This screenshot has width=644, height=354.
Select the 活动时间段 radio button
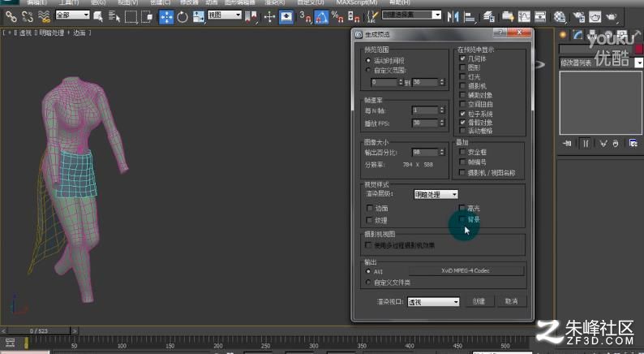tap(368, 60)
